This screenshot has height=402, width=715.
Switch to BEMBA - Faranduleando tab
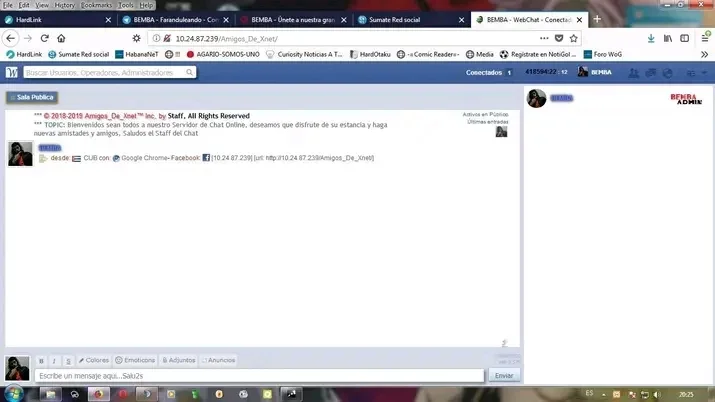coord(176,20)
